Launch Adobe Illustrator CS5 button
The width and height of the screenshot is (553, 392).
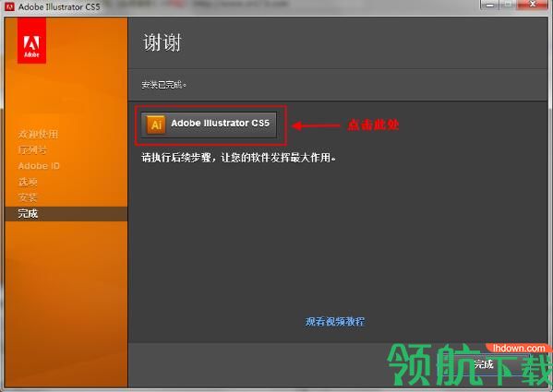click(x=209, y=125)
